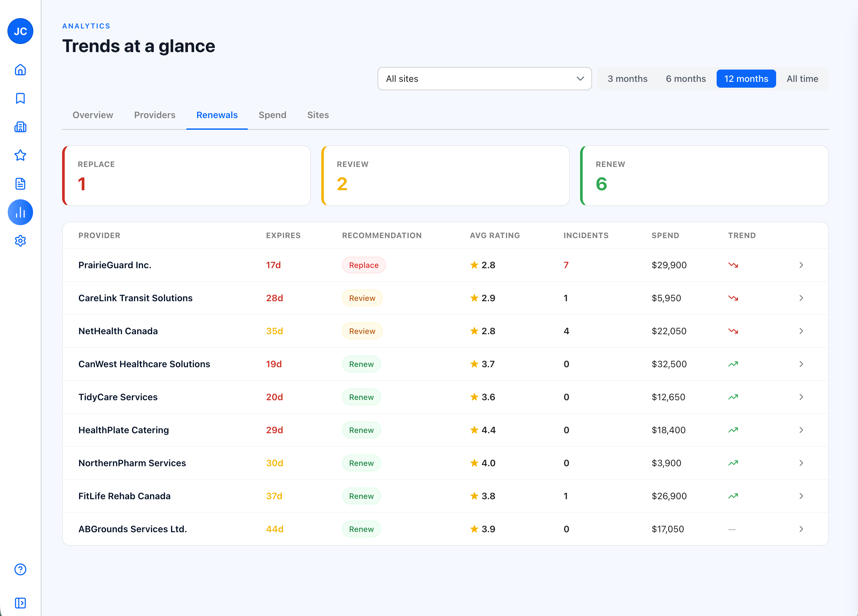Click the provider name FitLife Rehab Canada
The width and height of the screenshot is (858, 616).
[x=125, y=496]
